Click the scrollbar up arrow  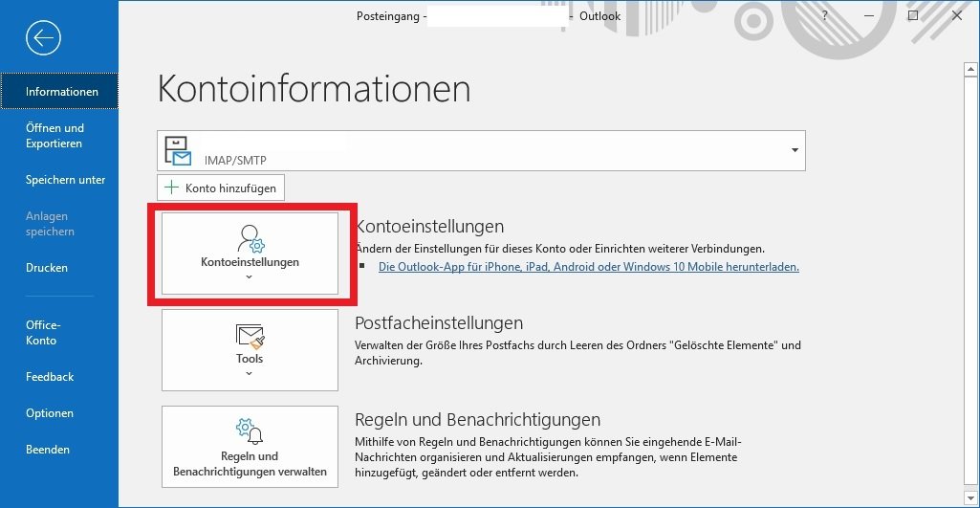[970, 69]
